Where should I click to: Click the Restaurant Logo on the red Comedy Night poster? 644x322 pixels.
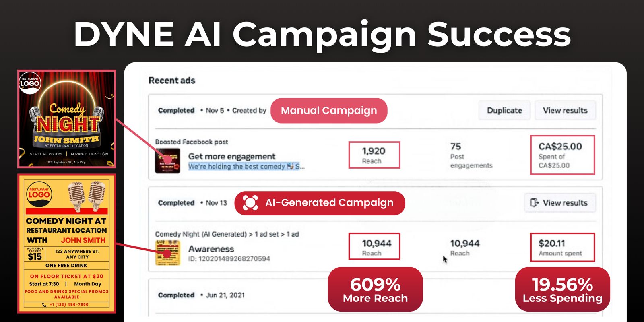30,83
